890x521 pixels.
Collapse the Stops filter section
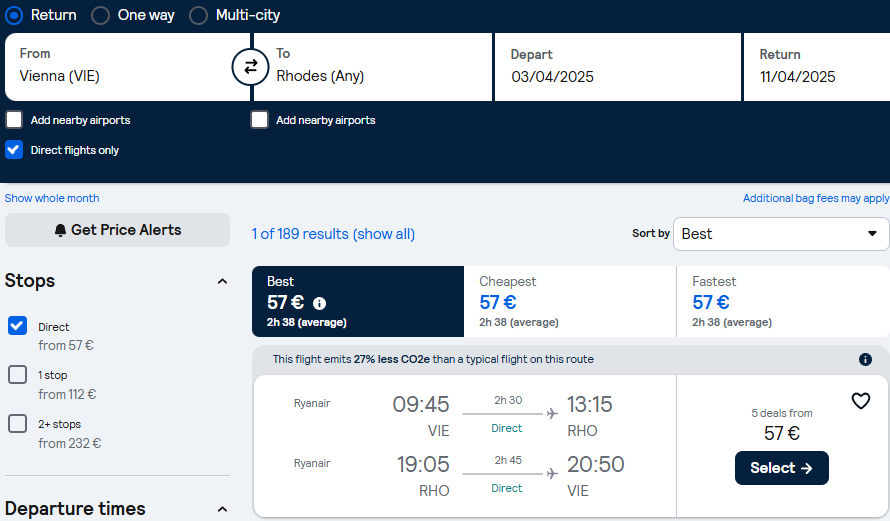click(x=222, y=281)
